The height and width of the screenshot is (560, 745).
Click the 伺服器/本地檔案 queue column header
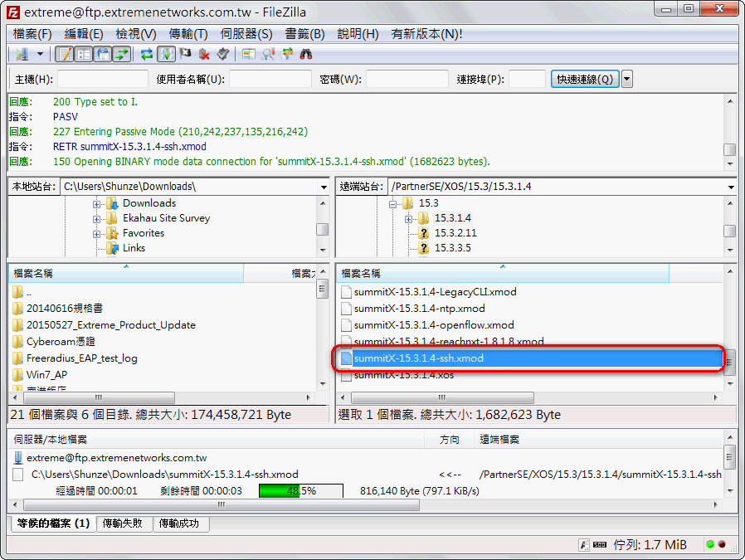(217, 440)
